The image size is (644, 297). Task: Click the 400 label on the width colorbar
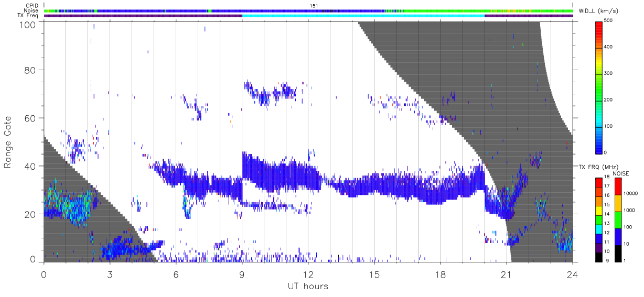pyautogui.click(x=609, y=47)
